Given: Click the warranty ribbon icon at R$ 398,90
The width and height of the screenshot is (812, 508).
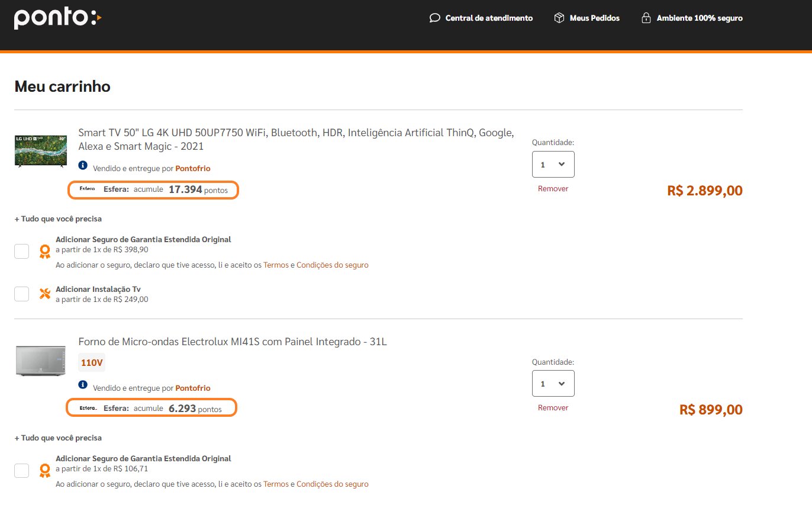Looking at the screenshot, I should 44,252.
